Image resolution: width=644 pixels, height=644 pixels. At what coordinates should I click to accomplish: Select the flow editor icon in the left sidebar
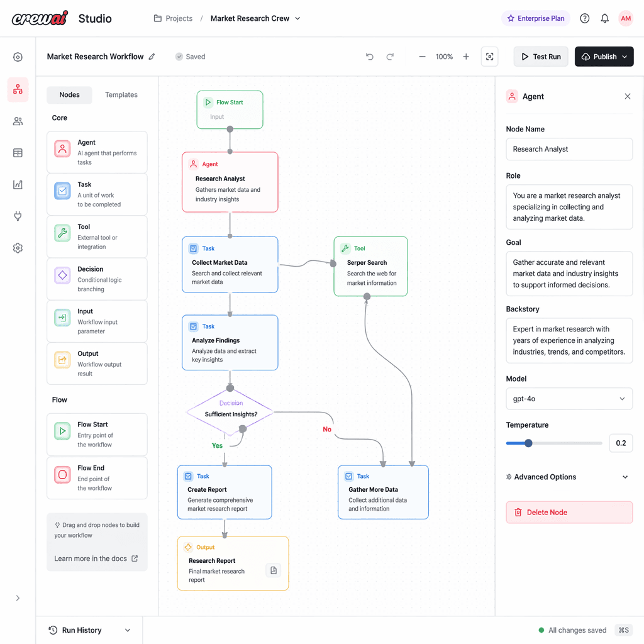coord(18,89)
